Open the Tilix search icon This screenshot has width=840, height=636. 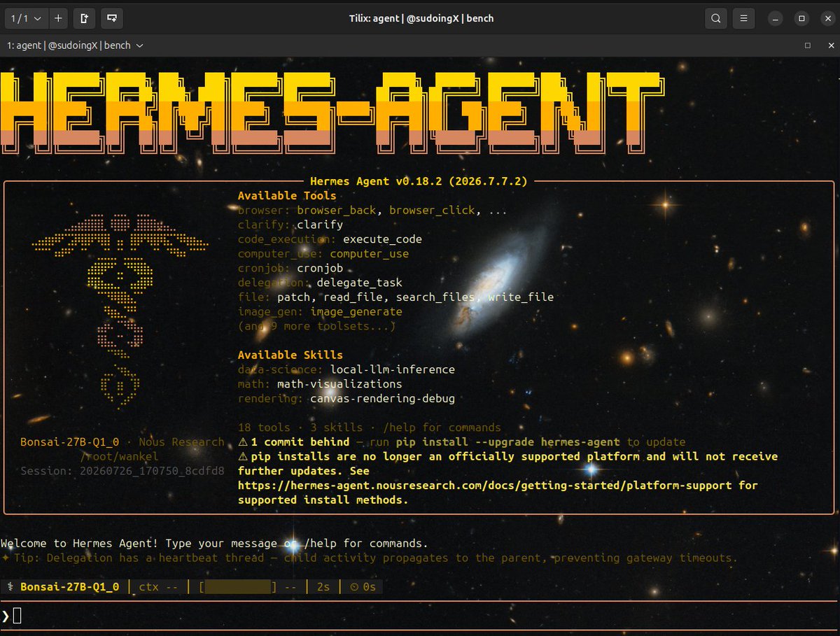point(716,18)
